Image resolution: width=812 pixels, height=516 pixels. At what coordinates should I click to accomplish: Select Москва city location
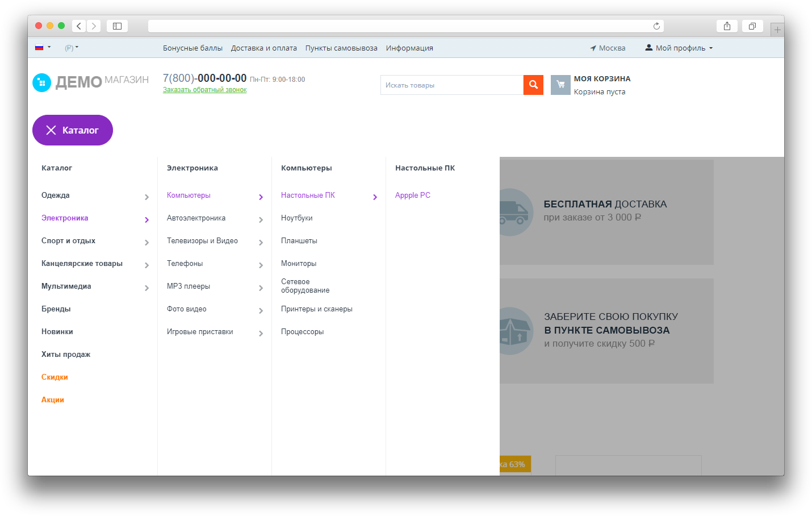[608, 48]
